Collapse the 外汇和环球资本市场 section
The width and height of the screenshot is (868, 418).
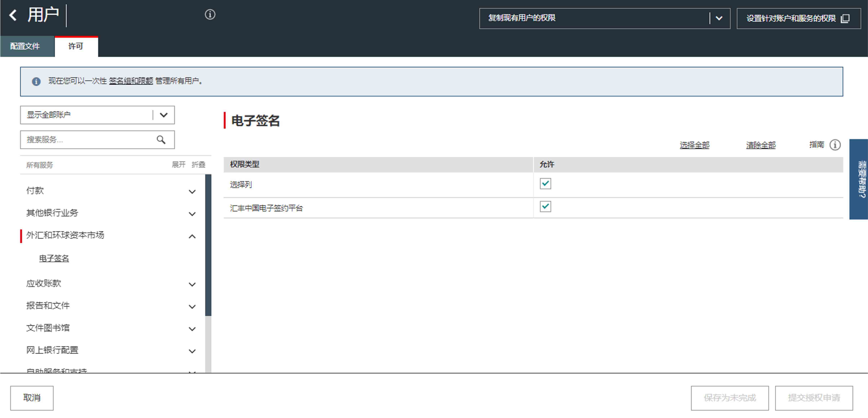(x=192, y=236)
